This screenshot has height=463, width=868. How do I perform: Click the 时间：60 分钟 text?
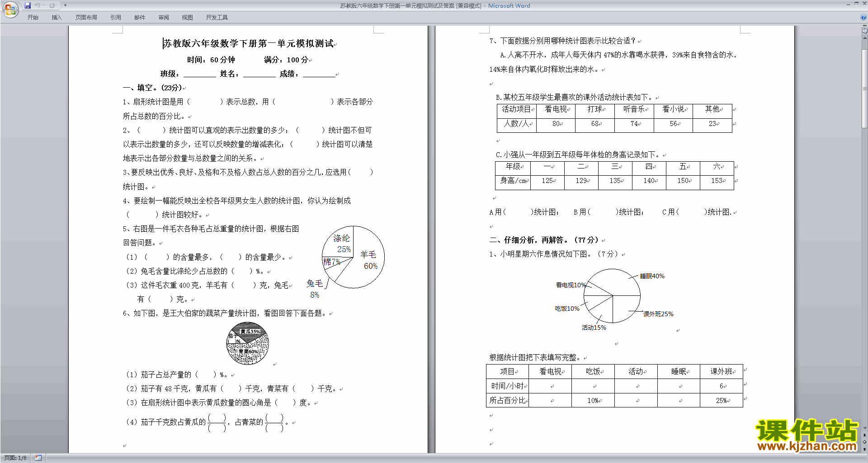(211, 60)
